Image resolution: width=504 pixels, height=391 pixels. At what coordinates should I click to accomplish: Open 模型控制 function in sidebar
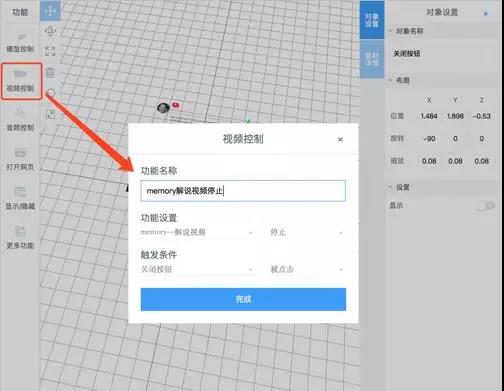20,43
